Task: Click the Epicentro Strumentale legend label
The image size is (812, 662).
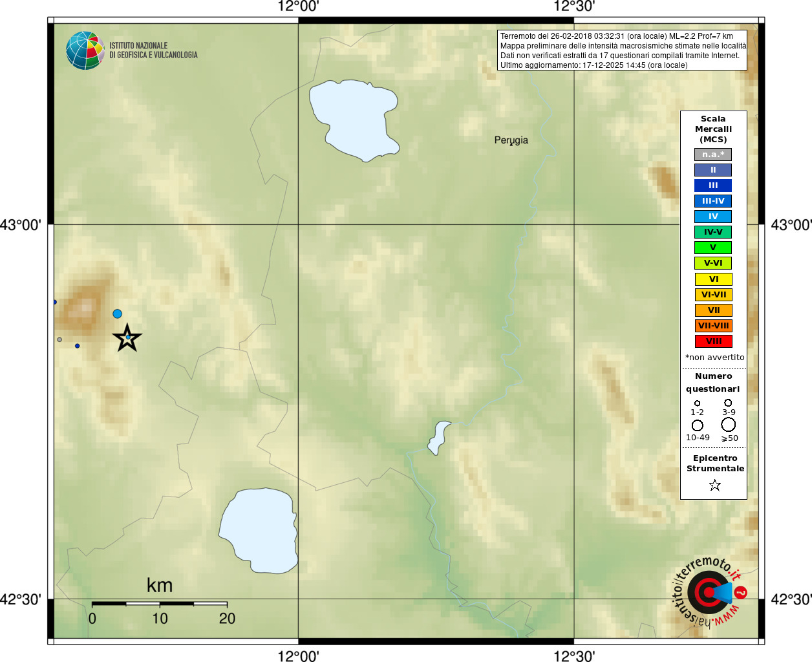Action: (x=715, y=463)
